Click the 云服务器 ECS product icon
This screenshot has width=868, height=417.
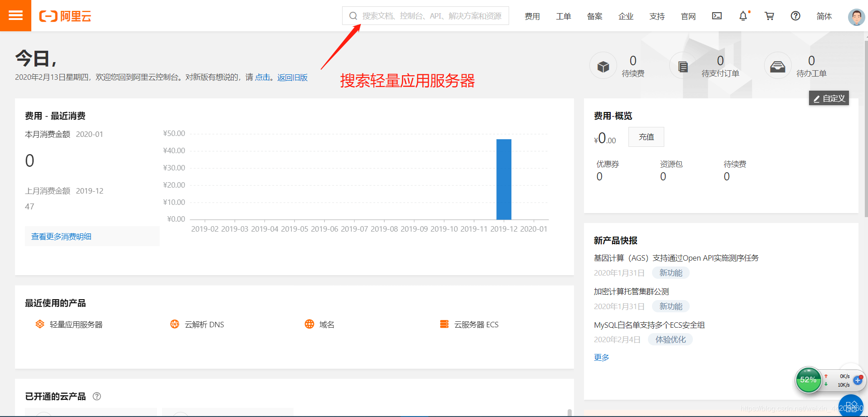click(444, 324)
